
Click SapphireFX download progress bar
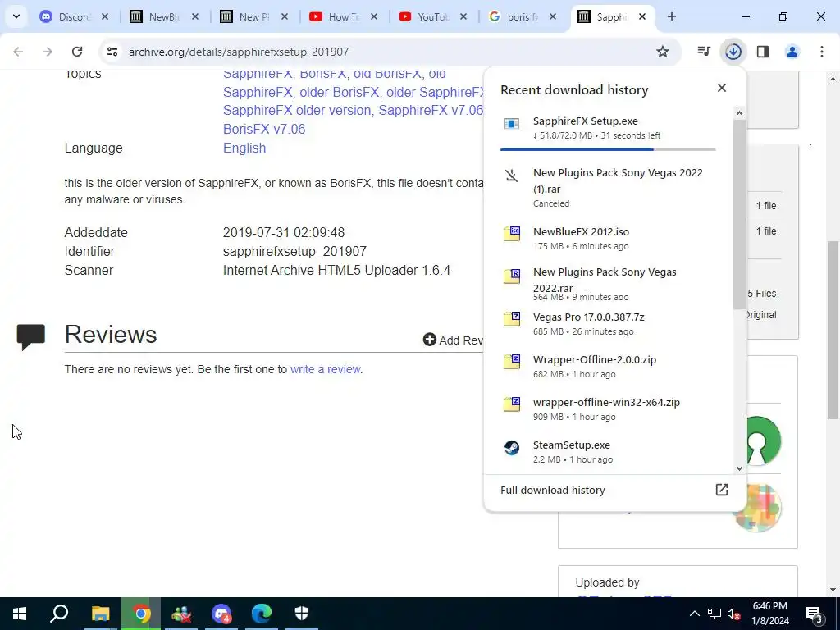coord(608,149)
